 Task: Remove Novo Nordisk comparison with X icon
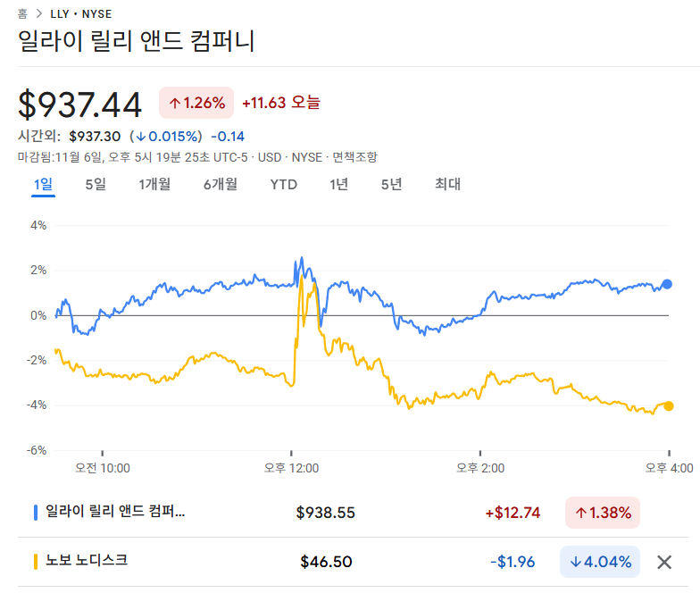pyautogui.click(x=664, y=562)
